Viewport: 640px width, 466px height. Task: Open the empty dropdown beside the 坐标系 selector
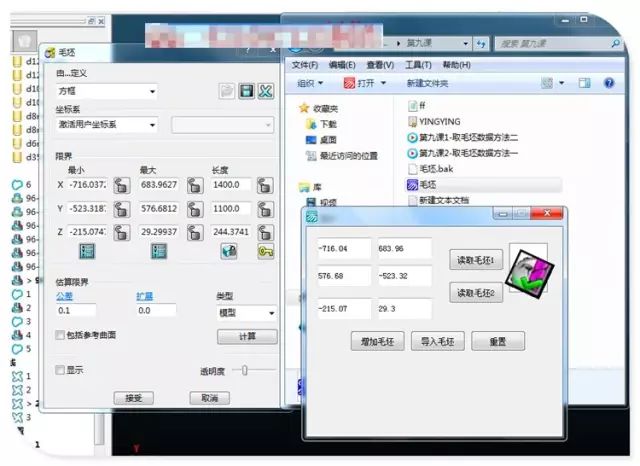tap(222, 125)
